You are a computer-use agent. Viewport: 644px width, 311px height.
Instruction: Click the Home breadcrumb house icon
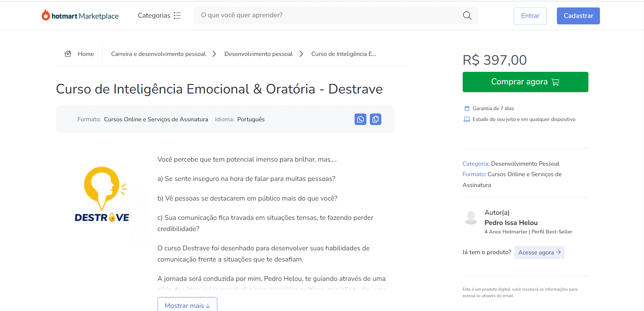(68, 54)
